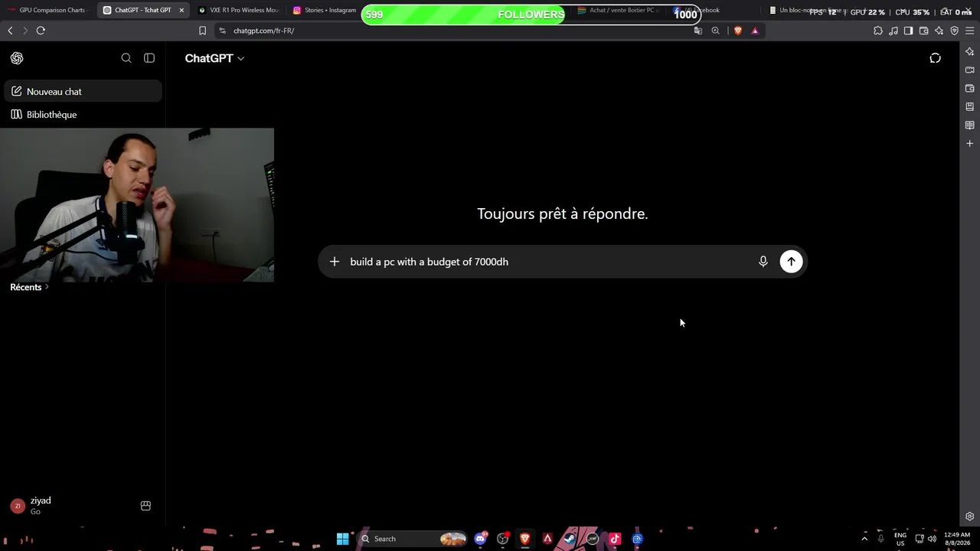Viewport: 980px width, 551px height.
Task: Reload the current page
Action: coord(41,31)
